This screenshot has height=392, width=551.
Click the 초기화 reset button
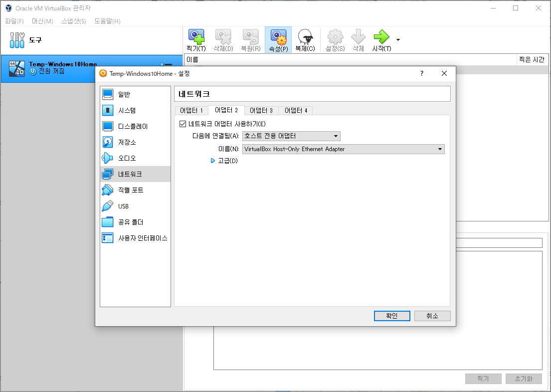(524, 379)
